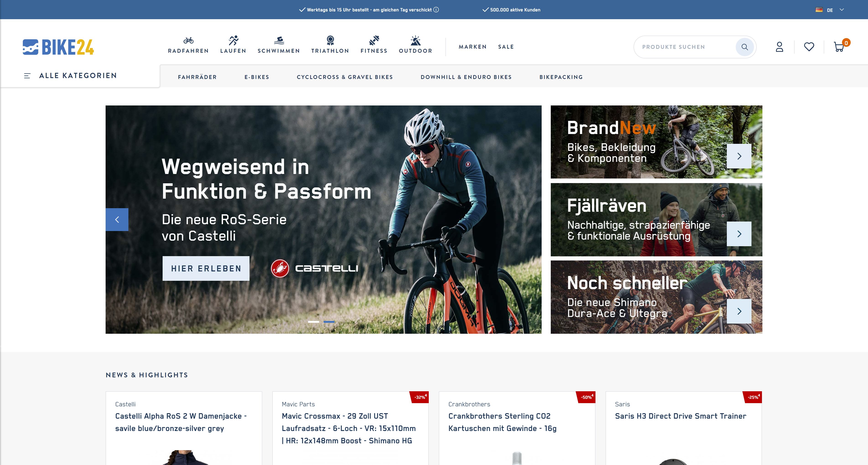Open the Laufen running category icon
The width and height of the screenshot is (868, 465).
[x=233, y=40]
